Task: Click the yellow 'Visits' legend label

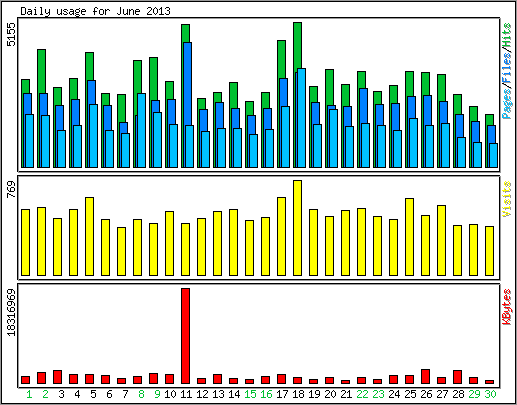Action: pos(507,199)
